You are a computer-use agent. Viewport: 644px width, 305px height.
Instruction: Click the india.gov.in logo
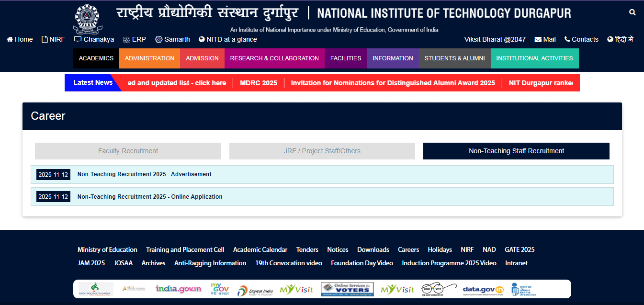click(179, 289)
